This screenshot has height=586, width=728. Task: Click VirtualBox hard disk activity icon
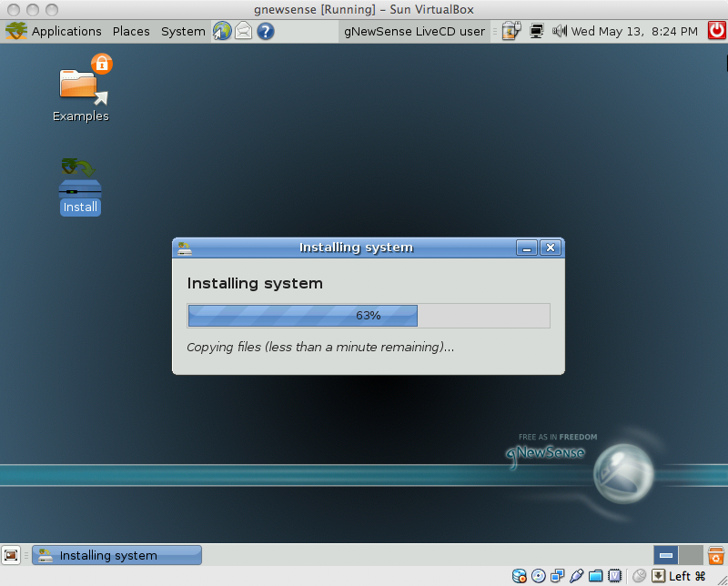[x=519, y=576]
